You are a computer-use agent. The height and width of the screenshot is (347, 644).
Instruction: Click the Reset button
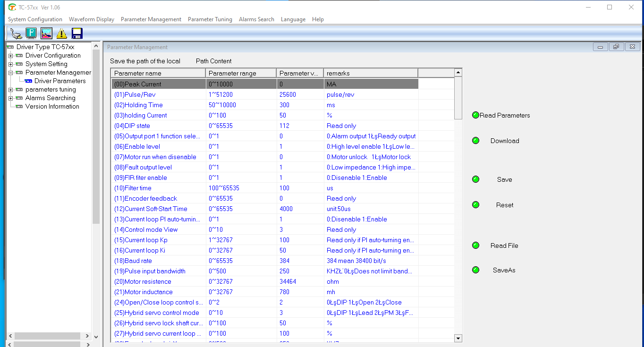[505, 205]
